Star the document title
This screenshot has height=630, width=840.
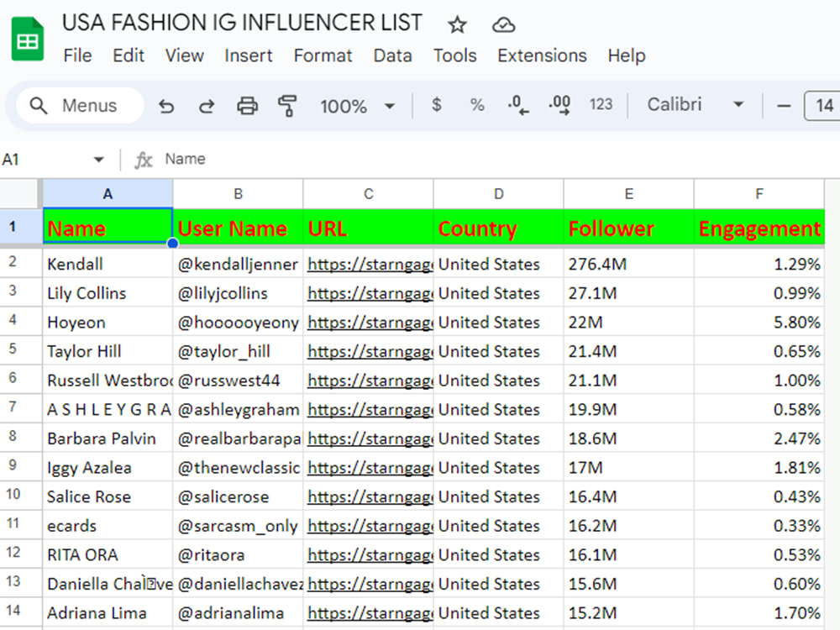coord(457,24)
